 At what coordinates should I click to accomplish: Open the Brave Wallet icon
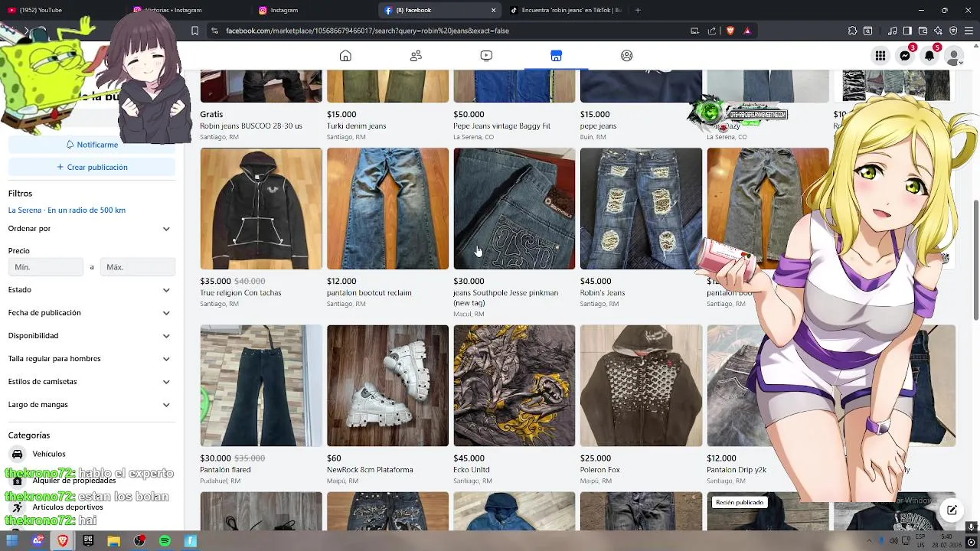[923, 31]
